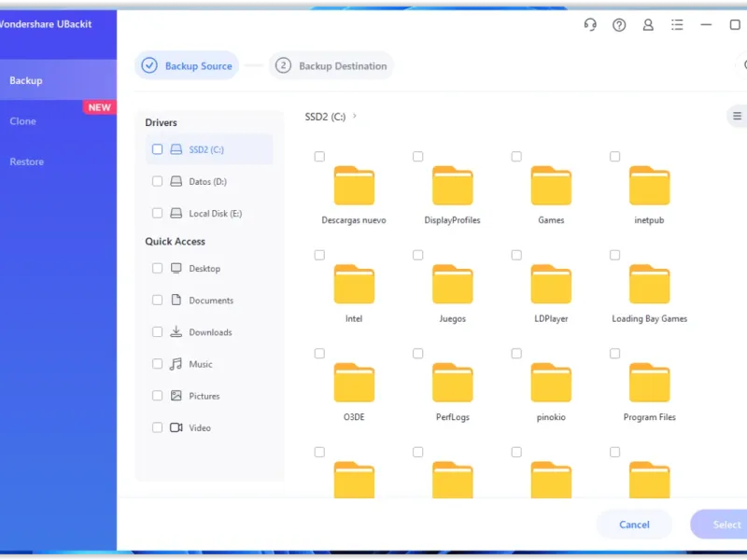Viewport: 747px width, 560px height.
Task: Click the Music note icon
Action: click(x=176, y=364)
